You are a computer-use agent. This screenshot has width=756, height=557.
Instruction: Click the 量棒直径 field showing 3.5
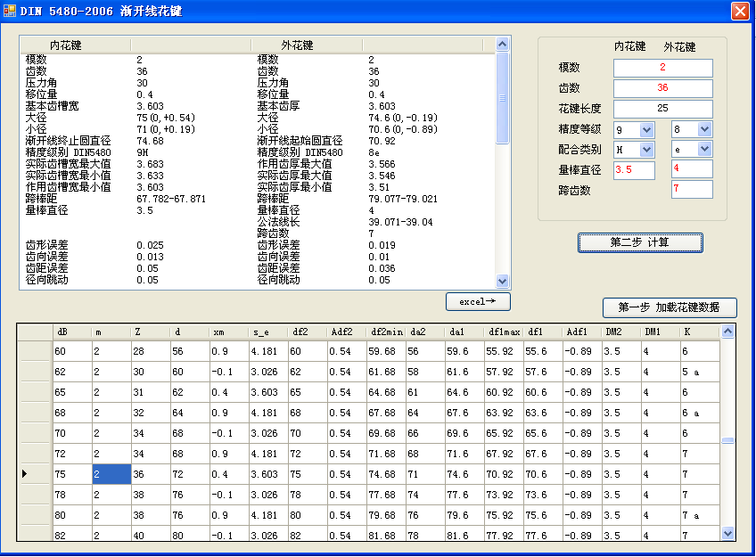tap(634, 170)
